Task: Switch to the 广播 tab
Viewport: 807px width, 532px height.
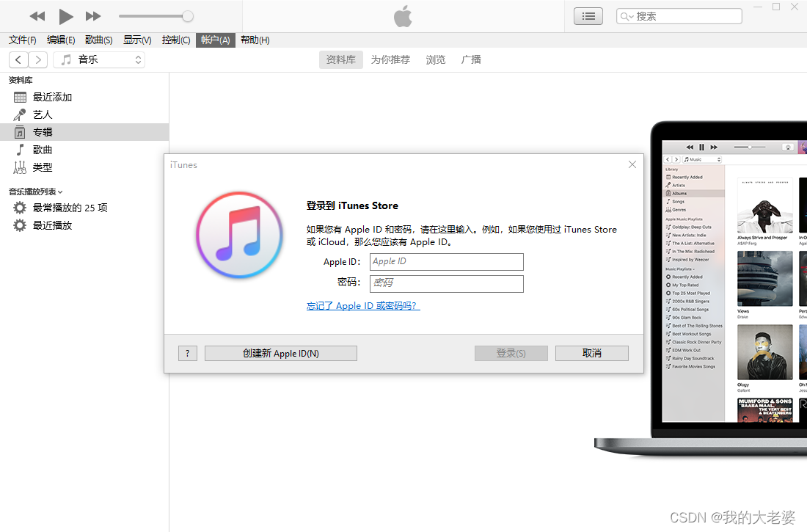Action: [471, 59]
